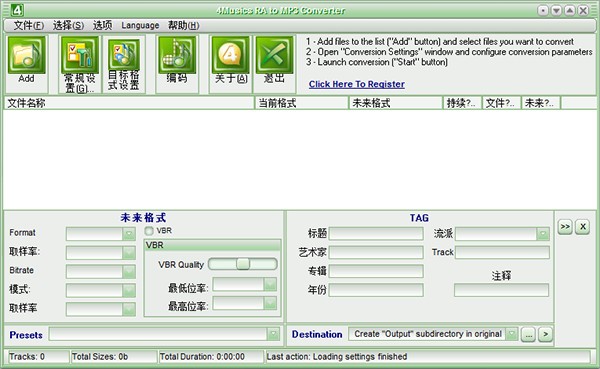This screenshot has height=369, width=600.
Task: Expand the 模式: dropdown
Action: (x=129, y=290)
